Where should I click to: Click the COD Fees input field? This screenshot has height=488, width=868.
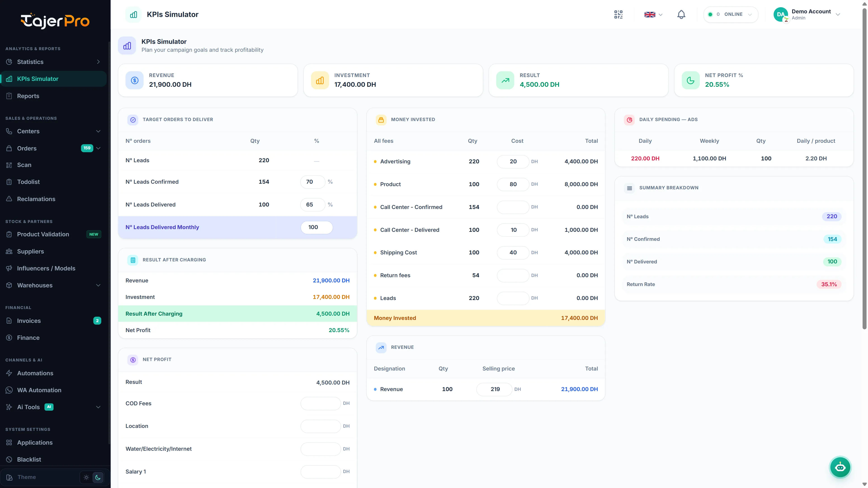tap(321, 404)
